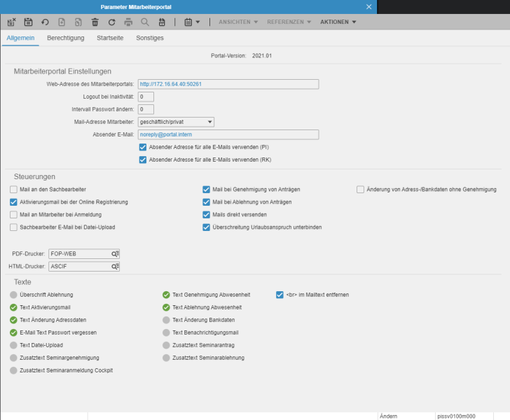Viewport: 510px width, 420px height.
Task: Uncheck Absender Adresse für alle E-Mails (RK)
Action: pyautogui.click(x=143, y=160)
